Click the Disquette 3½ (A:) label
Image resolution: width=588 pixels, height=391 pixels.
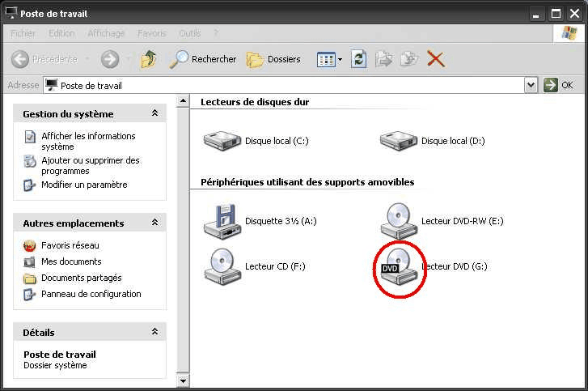point(281,221)
